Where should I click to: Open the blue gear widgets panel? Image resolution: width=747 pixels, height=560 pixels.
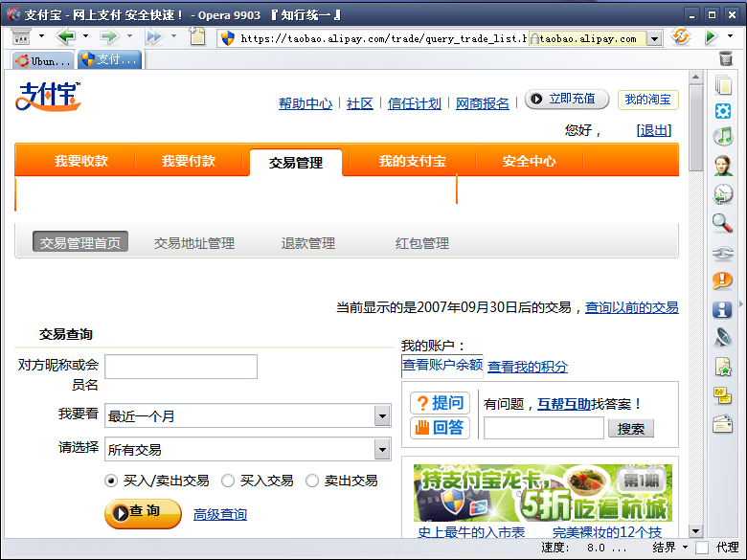pyautogui.click(x=723, y=111)
